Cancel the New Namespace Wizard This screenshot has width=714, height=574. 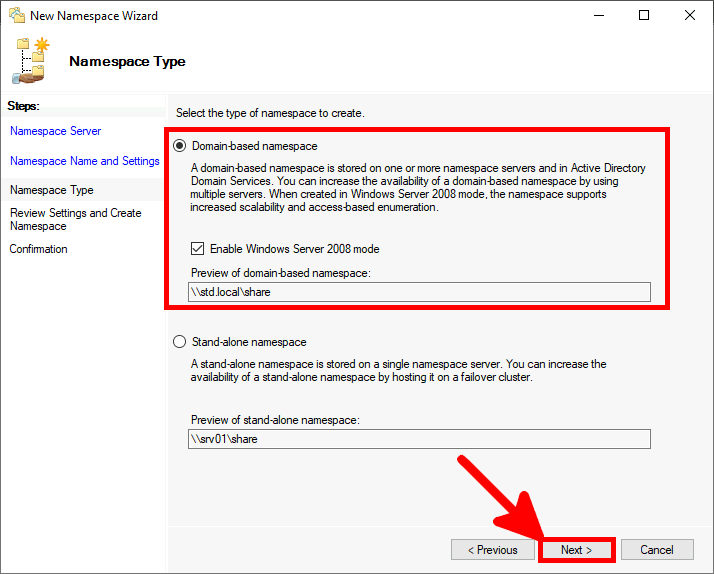tap(657, 550)
